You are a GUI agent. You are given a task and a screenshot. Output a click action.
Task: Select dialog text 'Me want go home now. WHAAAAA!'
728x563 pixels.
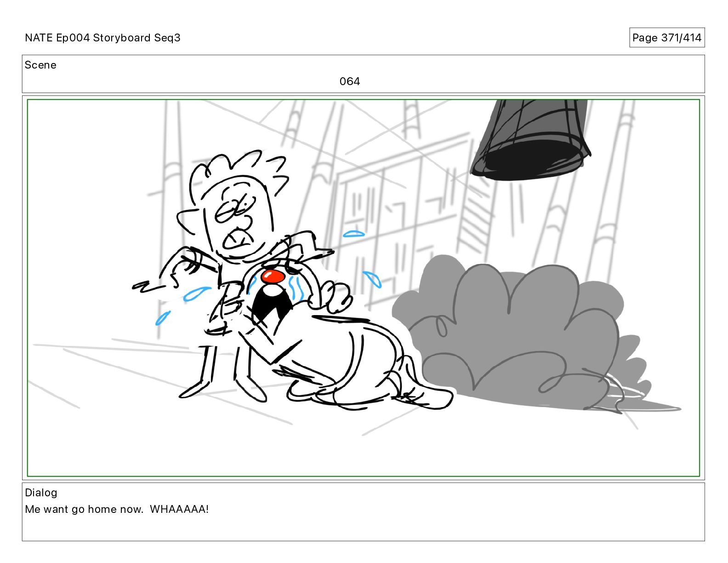coord(117,509)
